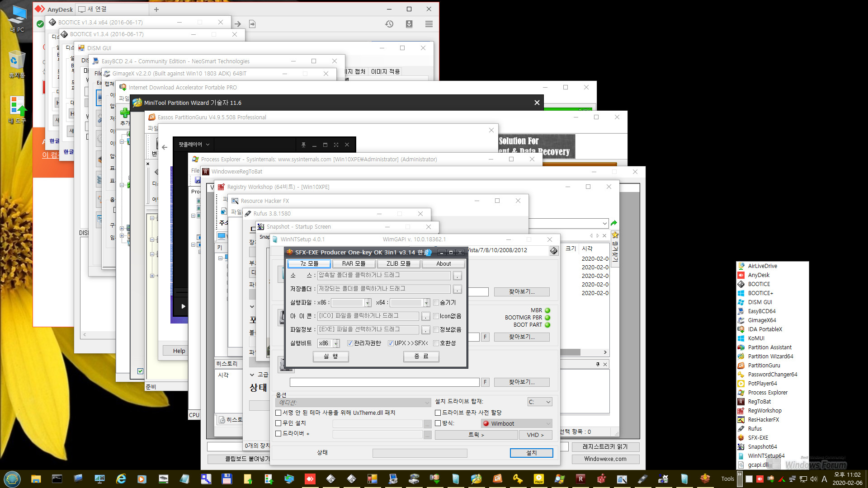Click the 트윅 > tweaks button
The width and height of the screenshot is (868, 488).
click(x=476, y=435)
